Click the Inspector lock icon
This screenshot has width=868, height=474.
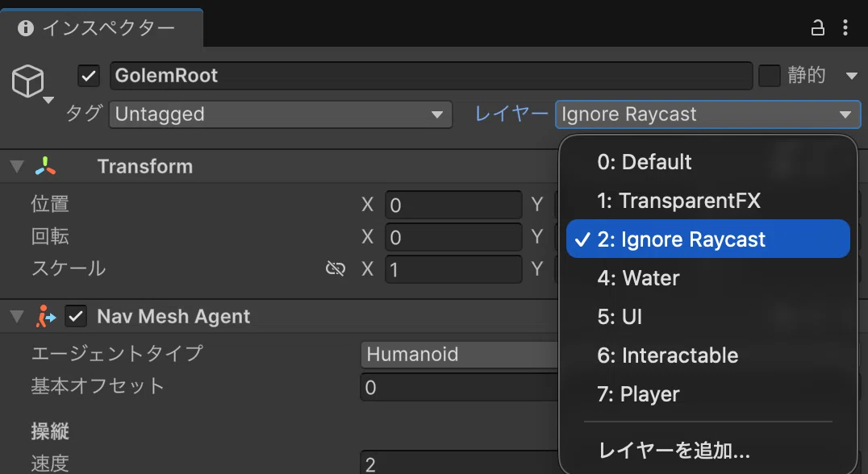(x=818, y=27)
